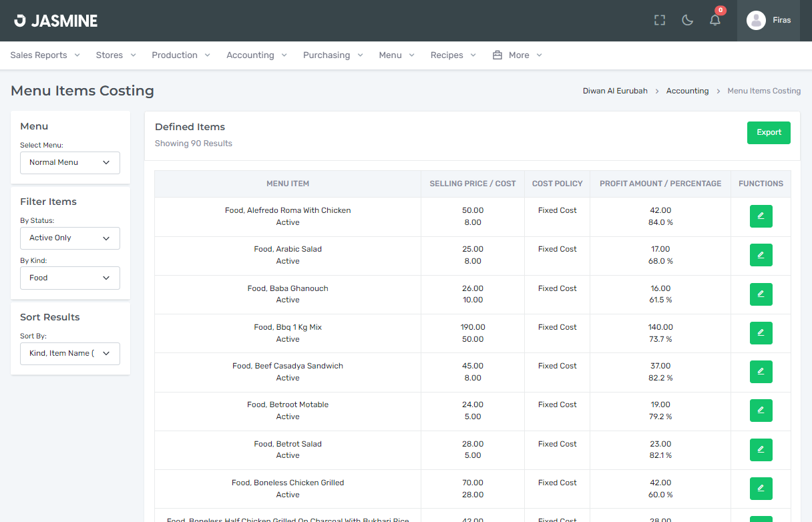Viewport: 812px width, 522px height.
Task: Open the By Kind dropdown
Action: (70, 278)
